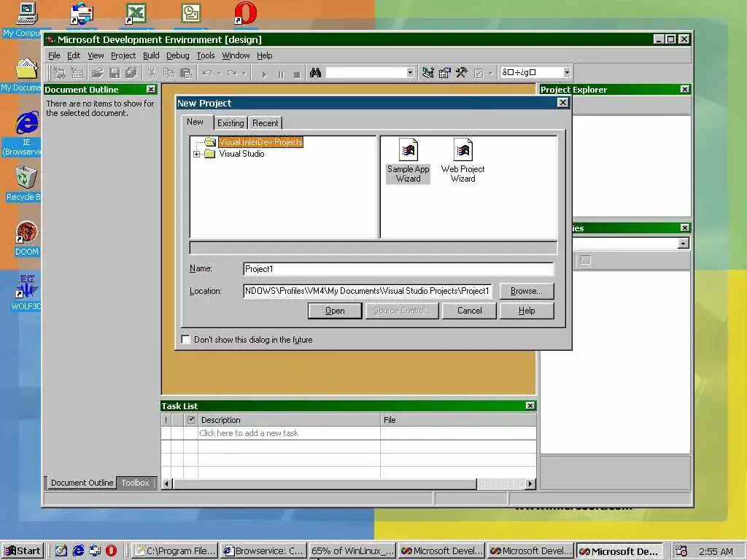Viewport: 747px width, 560px height.
Task: Click the Save toolbar icon
Action: (x=115, y=73)
